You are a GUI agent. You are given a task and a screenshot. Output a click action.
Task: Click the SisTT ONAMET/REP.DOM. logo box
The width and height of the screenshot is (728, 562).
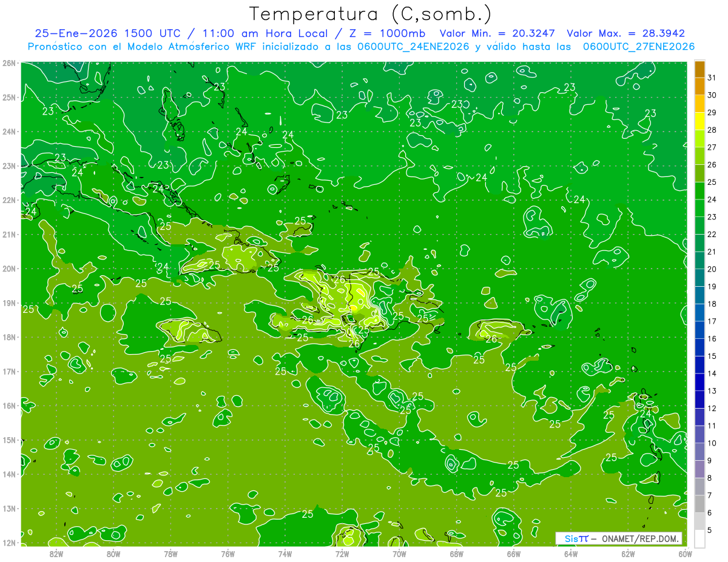click(x=619, y=538)
